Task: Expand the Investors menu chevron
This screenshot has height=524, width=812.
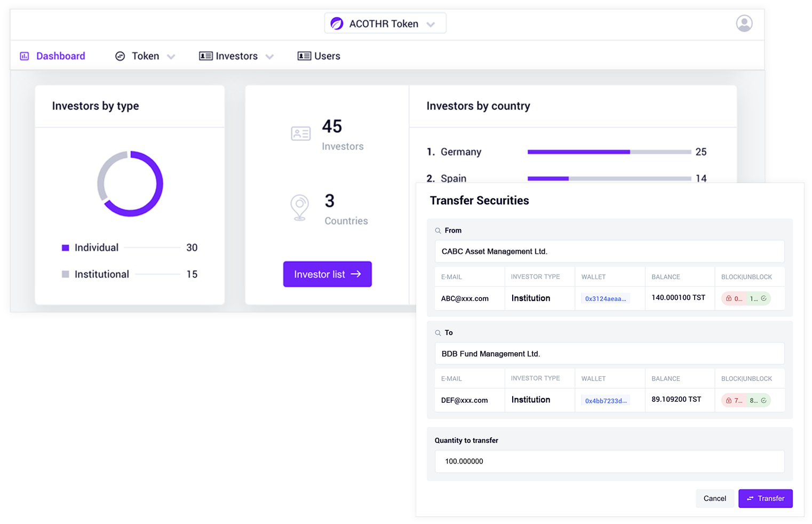Action: pyautogui.click(x=269, y=57)
